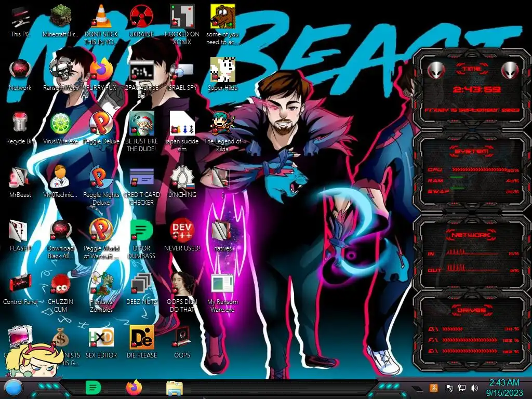Click the right alien head widget logo

point(510,71)
